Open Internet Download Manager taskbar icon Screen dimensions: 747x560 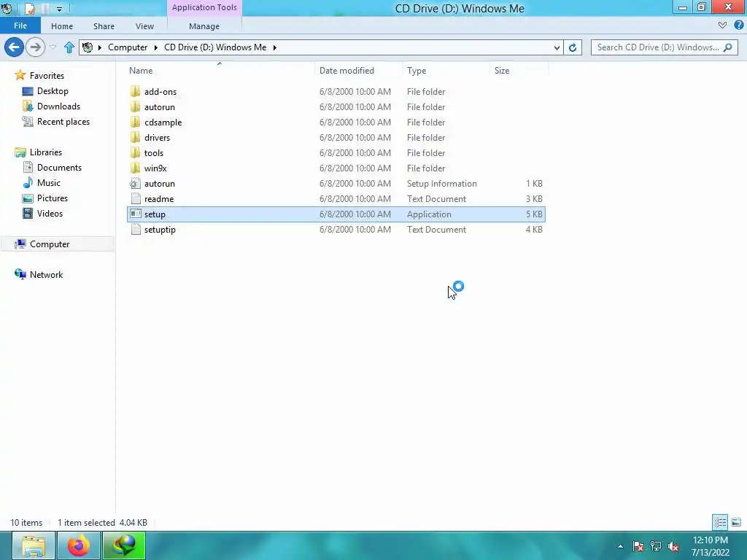click(x=124, y=545)
